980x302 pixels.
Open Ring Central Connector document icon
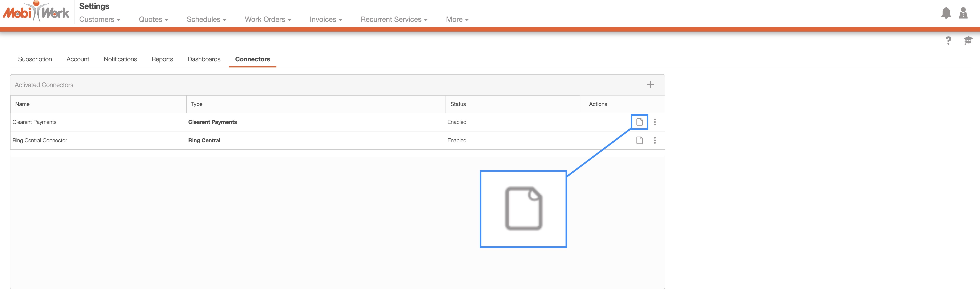[640, 141]
